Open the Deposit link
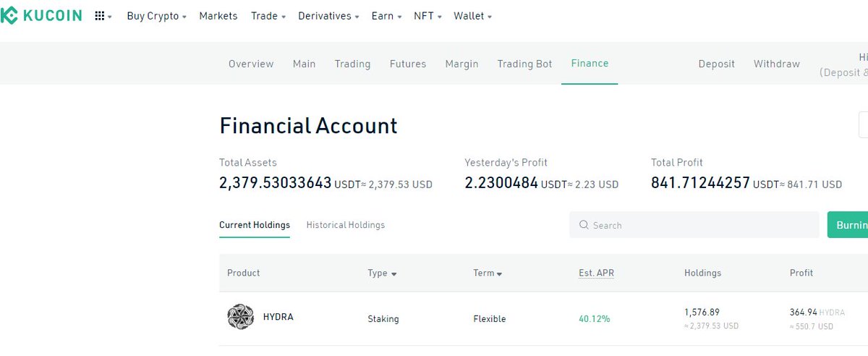This screenshot has width=868, height=356. point(717,64)
